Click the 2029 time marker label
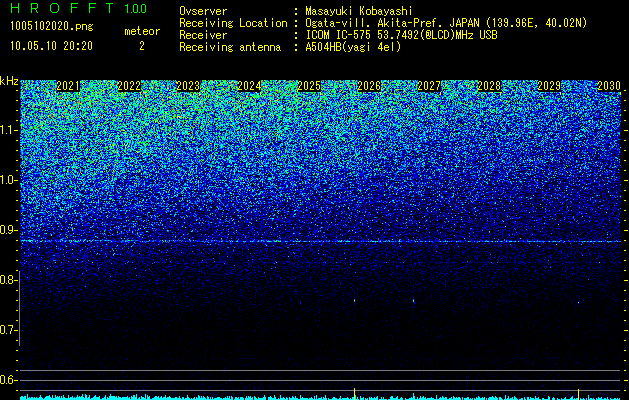 [x=549, y=86]
